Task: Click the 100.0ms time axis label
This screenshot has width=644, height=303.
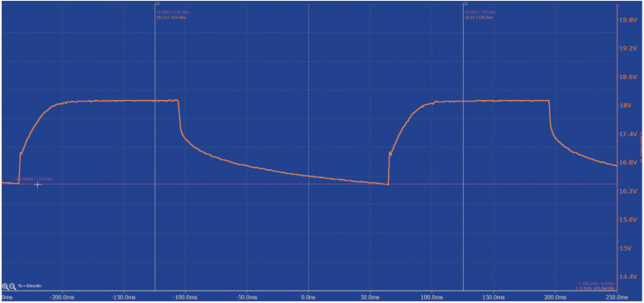Action: (x=432, y=297)
